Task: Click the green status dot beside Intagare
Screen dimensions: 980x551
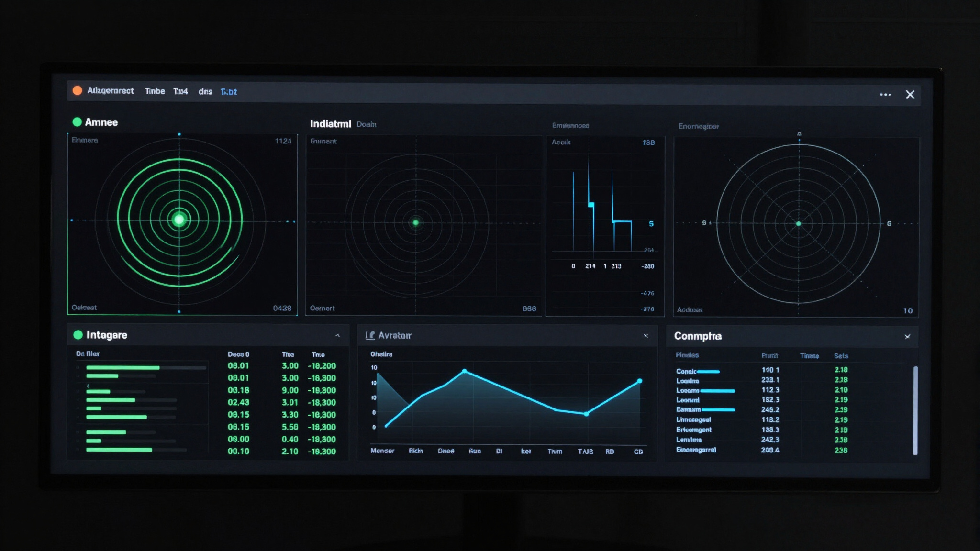Action: coord(78,335)
